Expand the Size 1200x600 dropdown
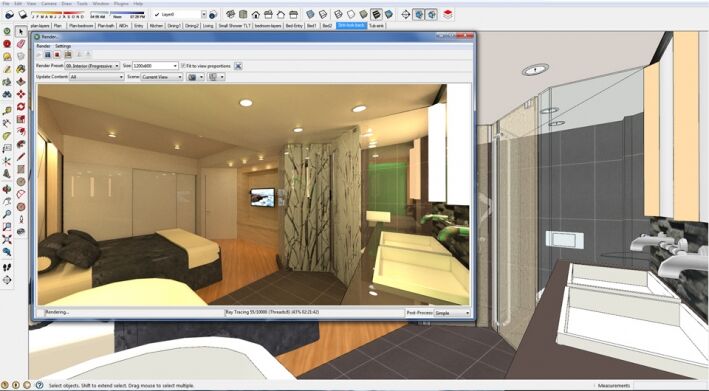Screen dimensions: 709x391 (155, 66)
